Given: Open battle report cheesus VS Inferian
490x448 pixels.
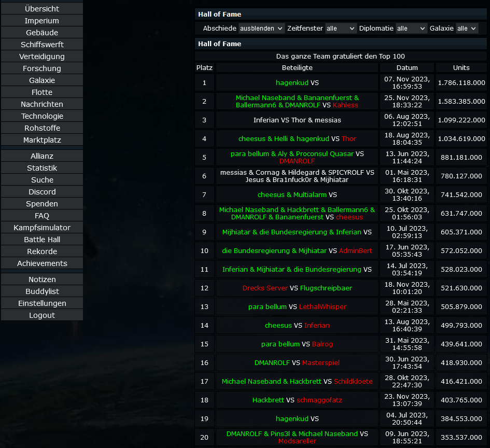Looking at the screenshot, I should [297, 325].
